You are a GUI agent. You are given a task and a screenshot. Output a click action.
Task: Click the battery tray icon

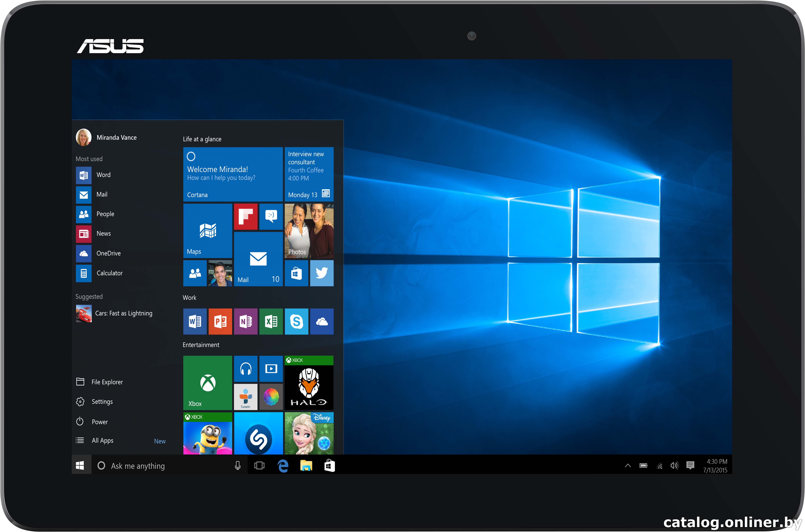(x=643, y=465)
